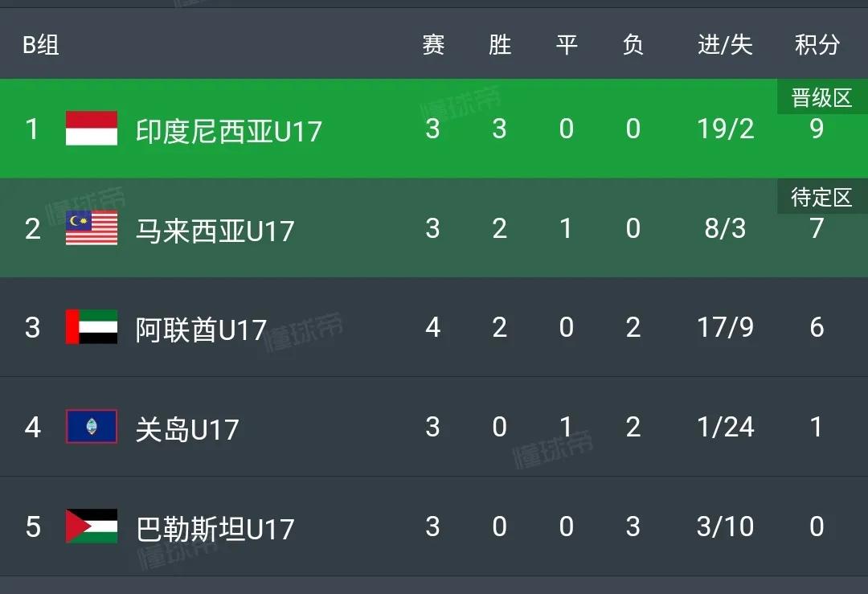Click rank number 1 in the standings
Image resolution: width=868 pixels, height=594 pixels.
(x=32, y=129)
